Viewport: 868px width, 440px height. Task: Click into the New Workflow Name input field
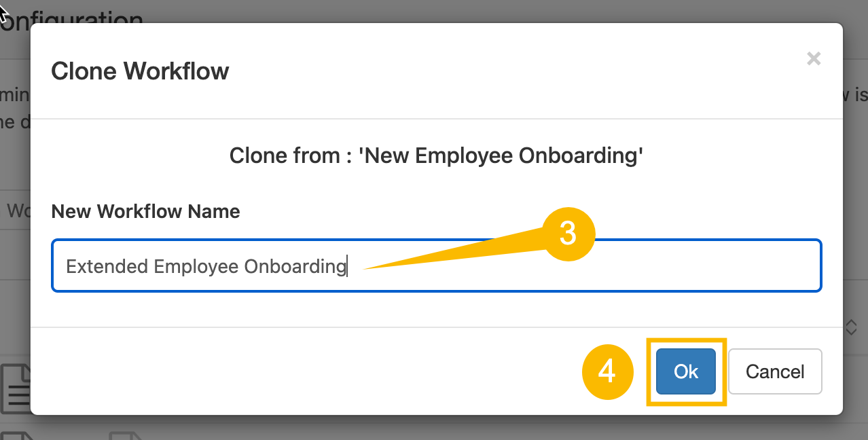click(x=437, y=265)
